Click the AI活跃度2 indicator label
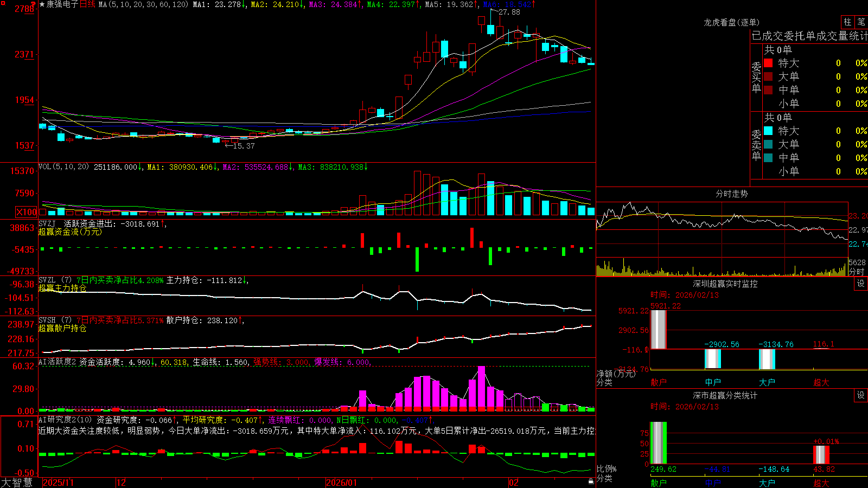 coord(58,362)
